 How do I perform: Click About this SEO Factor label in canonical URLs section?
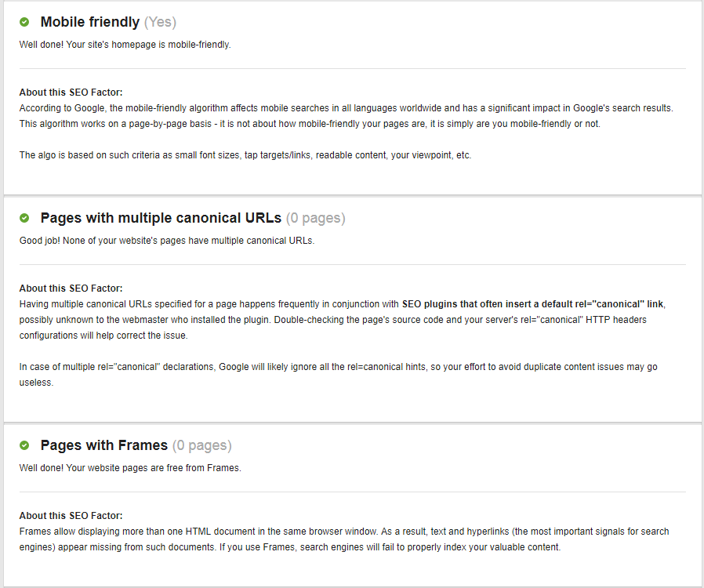pyautogui.click(x=71, y=289)
